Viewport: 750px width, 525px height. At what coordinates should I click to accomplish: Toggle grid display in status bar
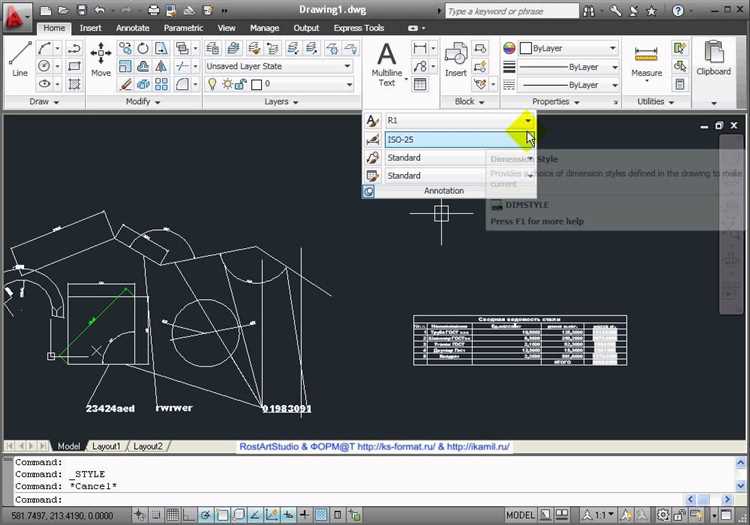173,515
